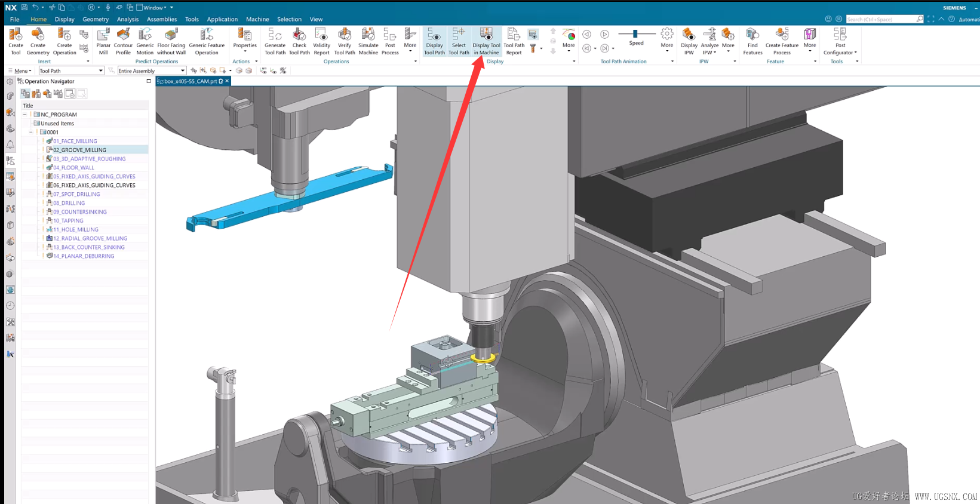Viewport: 980px width, 504px height.
Task: Switch to the Analysis ribbon tab
Action: click(128, 19)
